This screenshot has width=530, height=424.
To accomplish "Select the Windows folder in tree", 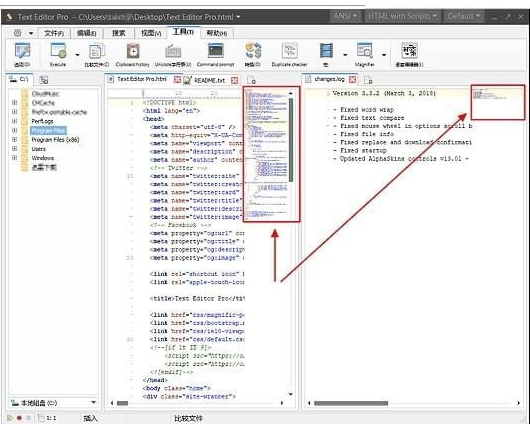I will [43, 158].
